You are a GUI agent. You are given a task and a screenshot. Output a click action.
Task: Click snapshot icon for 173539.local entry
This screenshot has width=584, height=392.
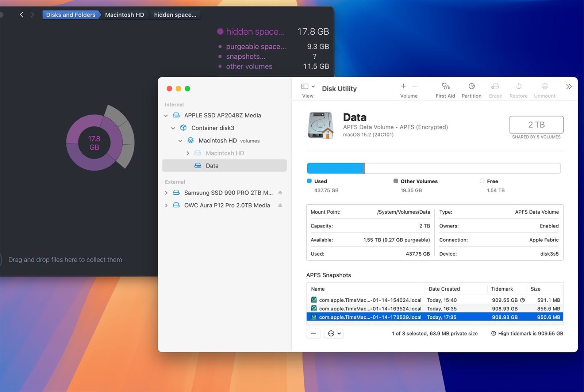click(x=314, y=317)
